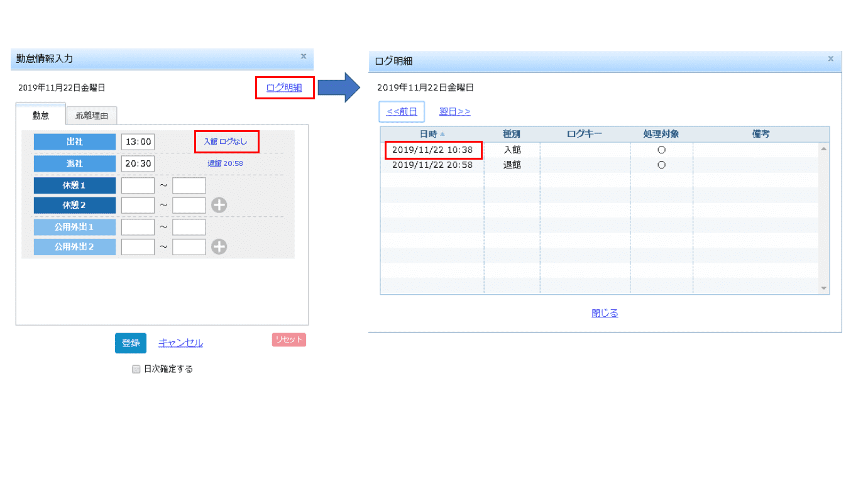
Task: Click the 出社 time field showing 13:00
Action: (x=138, y=142)
